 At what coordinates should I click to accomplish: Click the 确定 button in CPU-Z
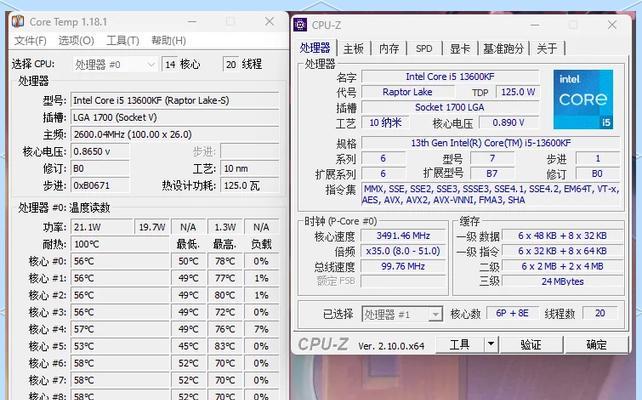point(596,344)
